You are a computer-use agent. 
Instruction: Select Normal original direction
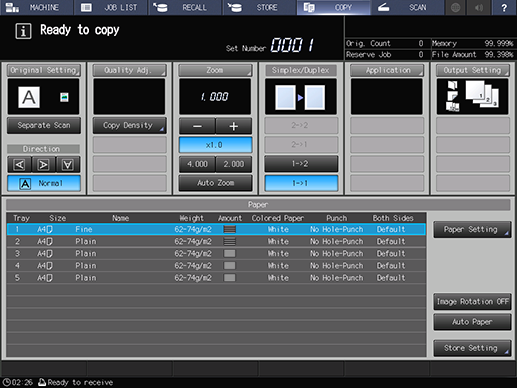[x=44, y=183]
